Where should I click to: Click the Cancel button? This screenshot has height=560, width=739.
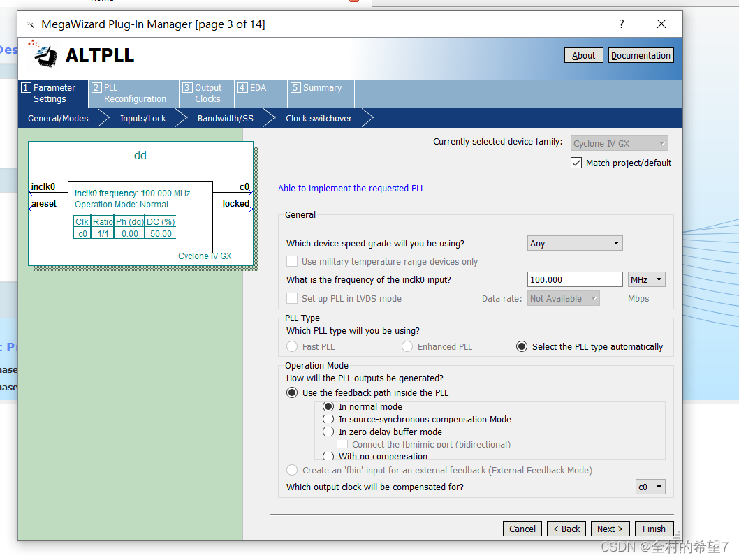pyautogui.click(x=522, y=529)
